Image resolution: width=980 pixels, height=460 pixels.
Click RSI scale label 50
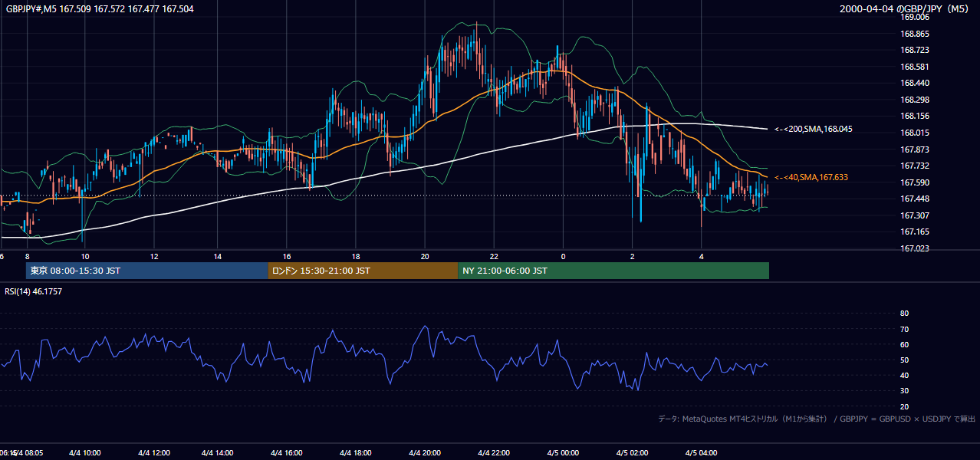[904, 360]
